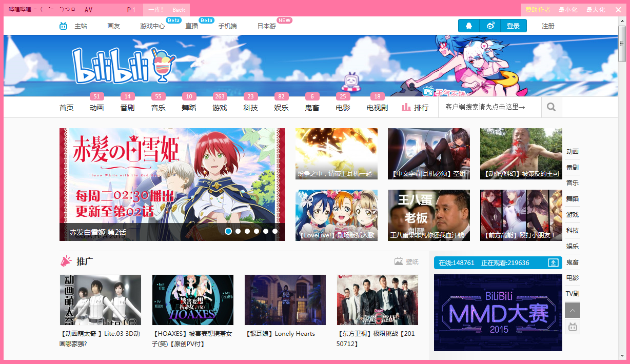This screenshot has width=630, height=364.
Task: Open the 赤发白雪姬 carousel banner
Action: (172, 185)
